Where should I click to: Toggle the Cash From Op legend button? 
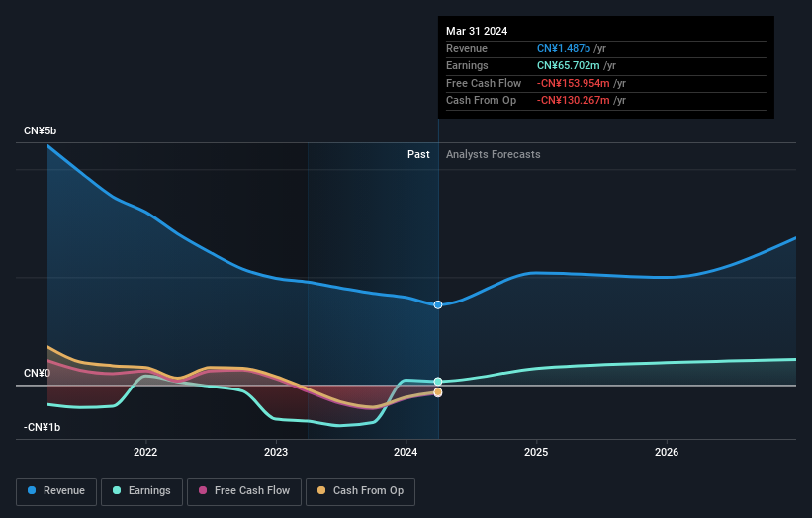click(360, 491)
